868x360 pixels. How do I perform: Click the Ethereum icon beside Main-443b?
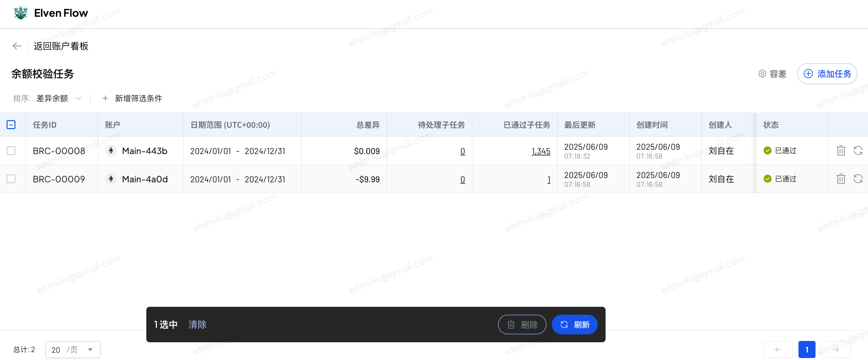point(111,150)
